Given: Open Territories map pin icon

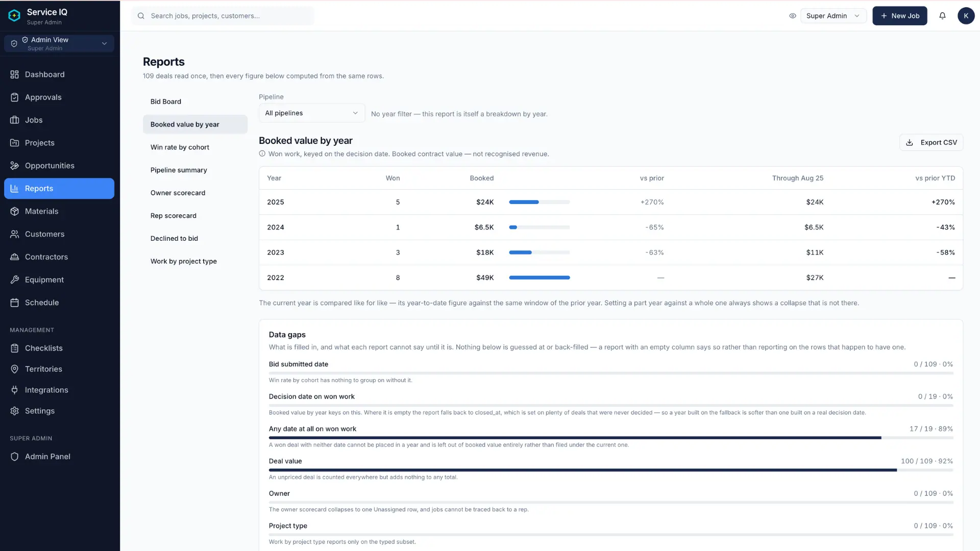Looking at the screenshot, I should (x=14, y=369).
